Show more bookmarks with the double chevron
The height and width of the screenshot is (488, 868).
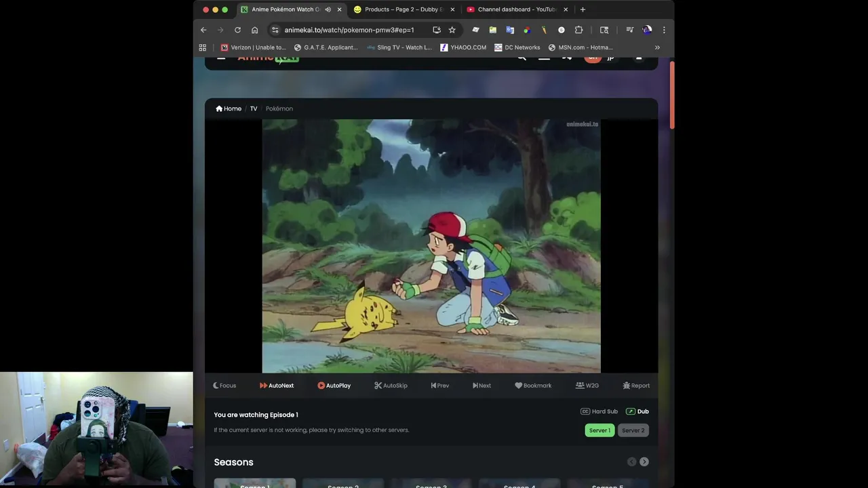657,47
